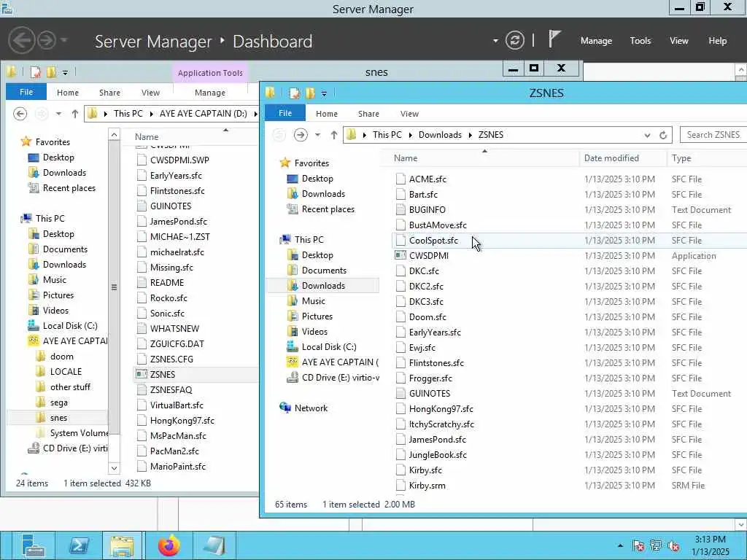Launch PowerShell from the taskbar
The width and height of the screenshot is (747, 560).
pyautogui.click(x=79, y=545)
